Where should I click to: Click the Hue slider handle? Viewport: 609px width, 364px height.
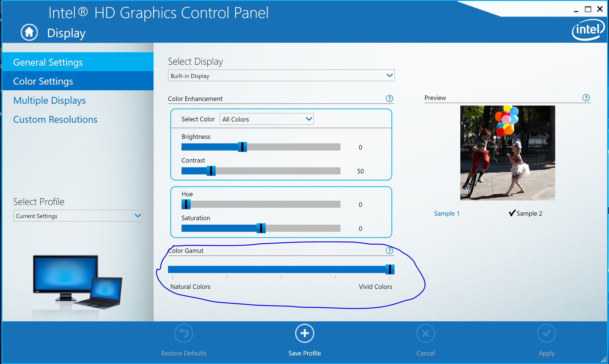click(186, 204)
